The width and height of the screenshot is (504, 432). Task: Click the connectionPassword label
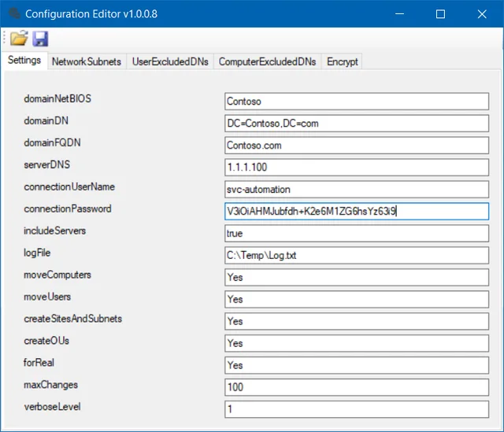68,209
